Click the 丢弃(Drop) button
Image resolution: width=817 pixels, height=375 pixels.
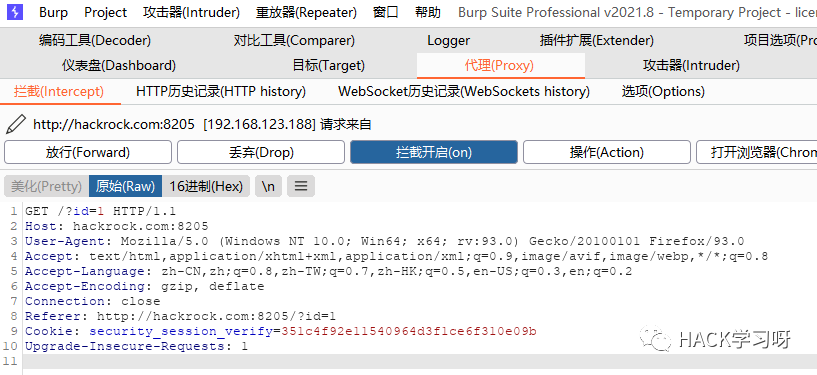click(261, 152)
